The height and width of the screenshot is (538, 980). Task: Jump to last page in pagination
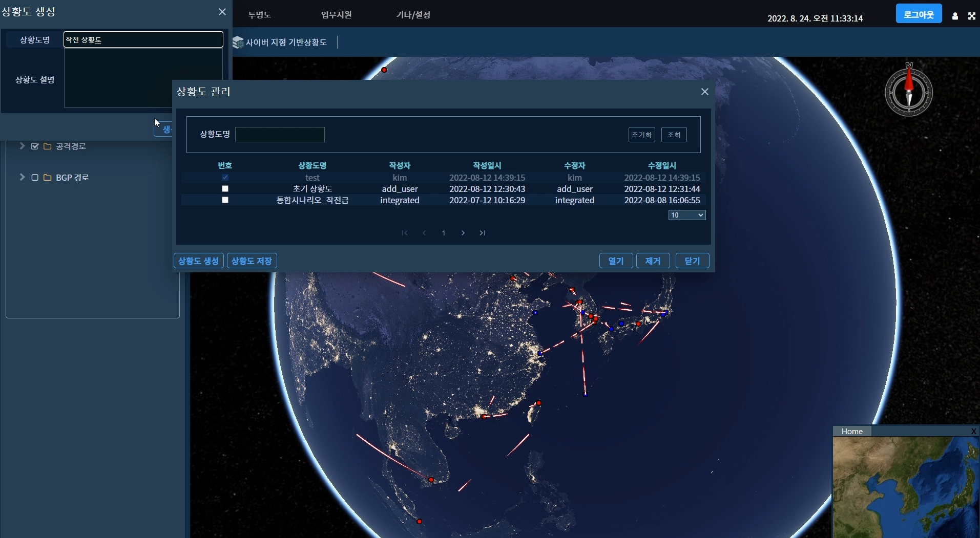click(483, 233)
